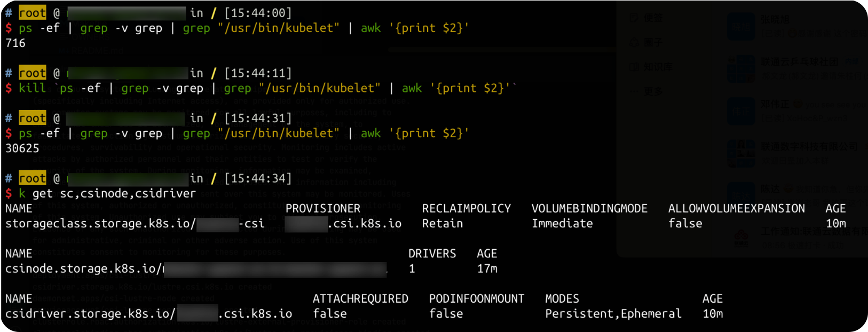The height and width of the screenshot is (332, 868).
Task: Click the 'Persistent,Ephemeral' modes value
Action: coord(613,314)
